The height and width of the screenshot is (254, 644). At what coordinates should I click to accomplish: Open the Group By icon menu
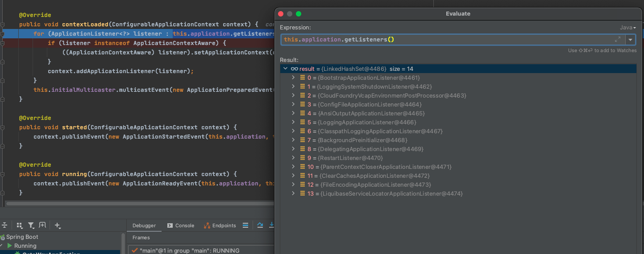point(19,225)
